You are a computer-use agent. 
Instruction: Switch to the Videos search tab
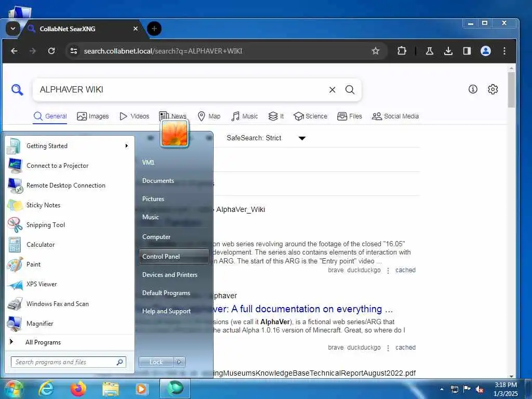click(x=135, y=116)
